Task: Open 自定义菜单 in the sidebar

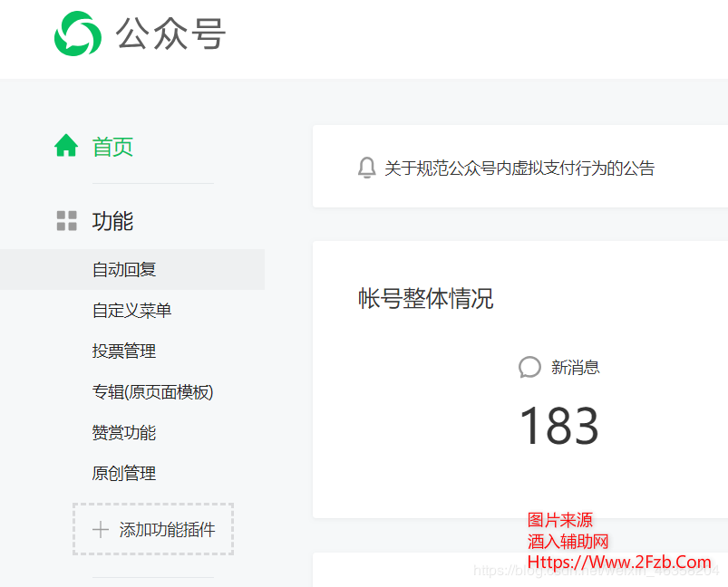Action: click(x=131, y=311)
